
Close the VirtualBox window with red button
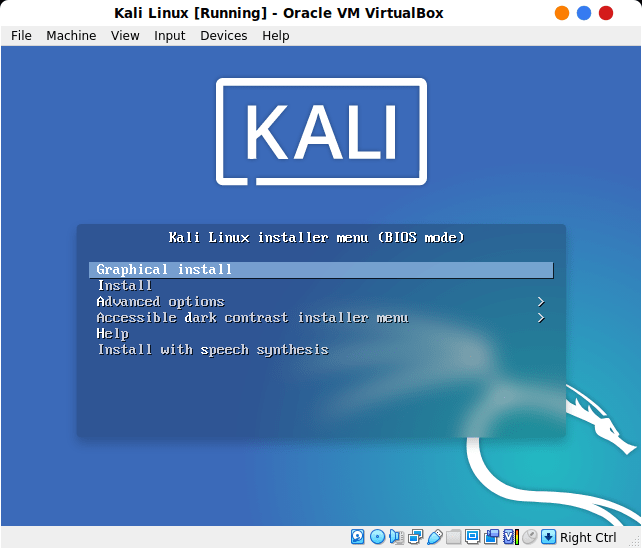[x=606, y=13]
